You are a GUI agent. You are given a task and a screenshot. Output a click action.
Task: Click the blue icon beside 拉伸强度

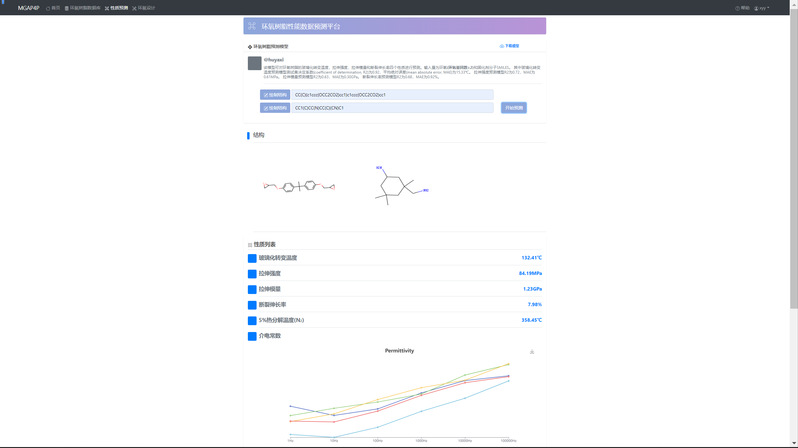pos(252,274)
